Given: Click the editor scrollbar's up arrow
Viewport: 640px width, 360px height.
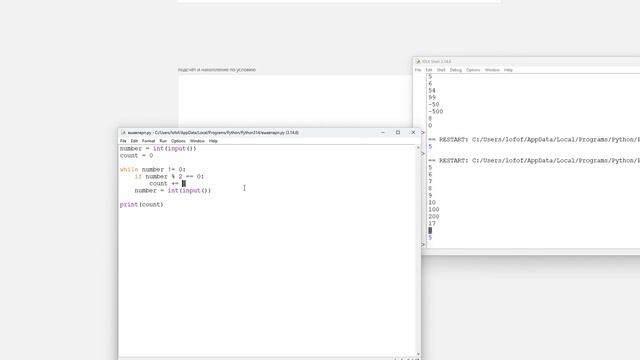Looking at the screenshot, I should tap(418, 148).
